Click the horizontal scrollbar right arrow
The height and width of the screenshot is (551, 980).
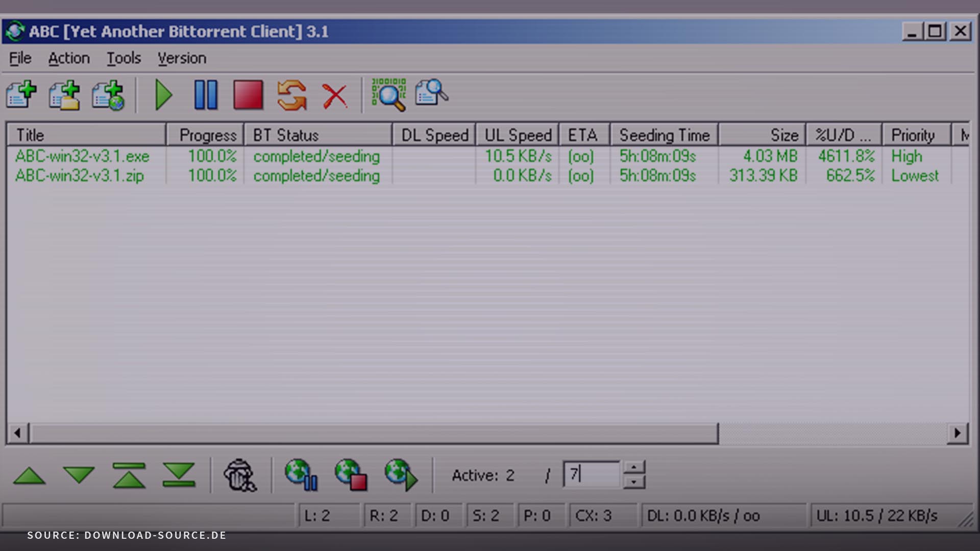click(958, 434)
